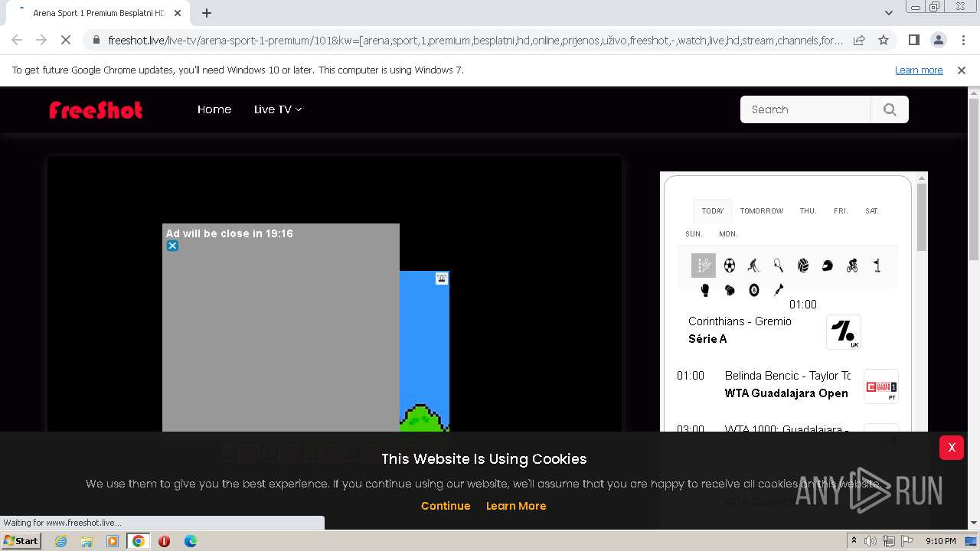Viewport: 980px width, 551px height.
Task: Dismiss the Chrome update notification bar
Action: (x=962, y=70)
